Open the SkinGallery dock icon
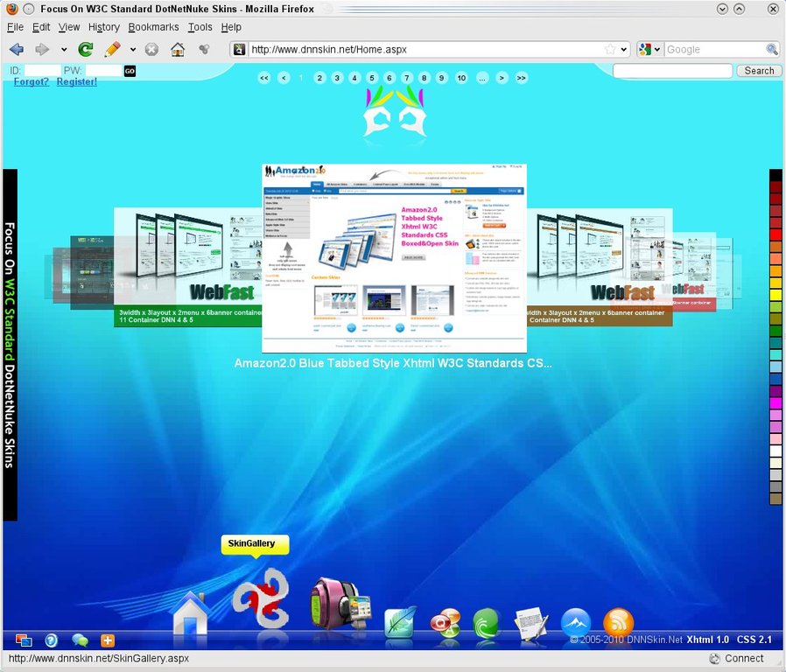The image size is (786, 672). tap(260, 599)
